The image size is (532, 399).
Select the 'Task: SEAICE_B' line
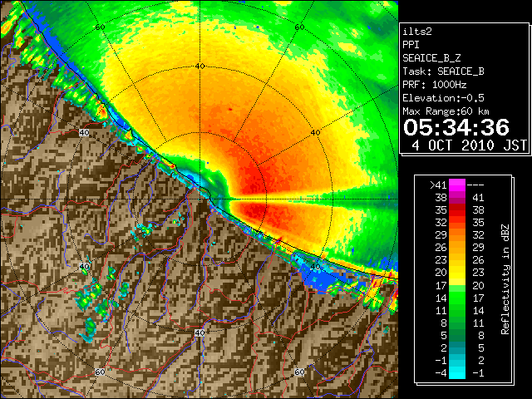coord(443,71)
